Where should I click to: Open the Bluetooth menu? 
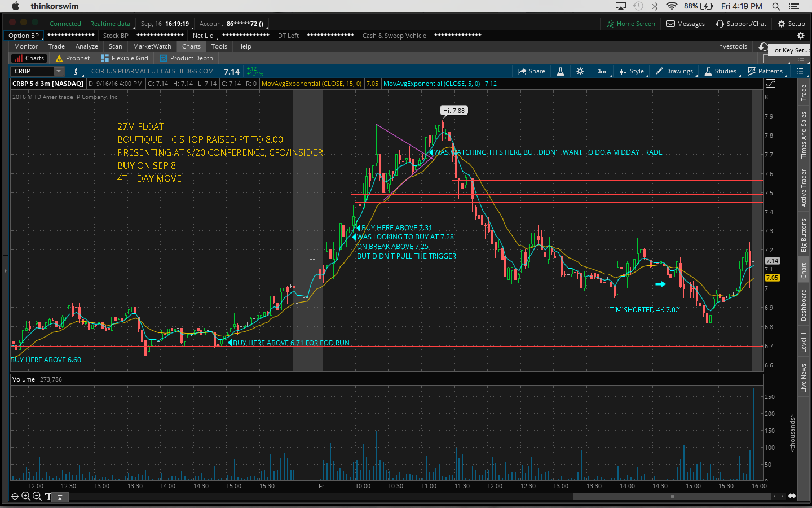point(655,6)
